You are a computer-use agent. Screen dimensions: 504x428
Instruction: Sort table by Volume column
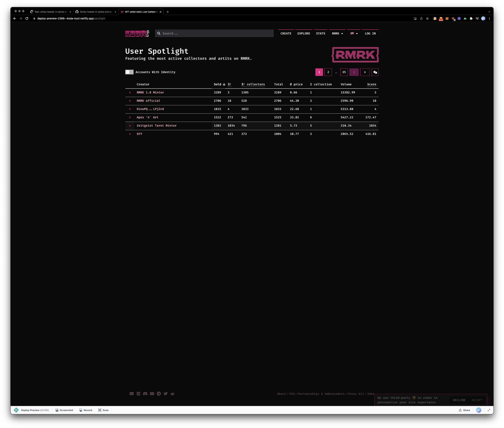tap(346, 84)
